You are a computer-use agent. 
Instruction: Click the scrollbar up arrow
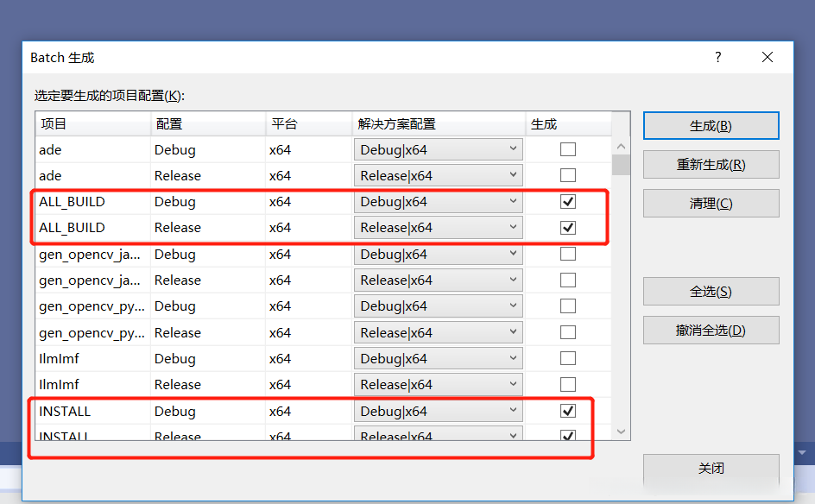click(x=622, y=145)
